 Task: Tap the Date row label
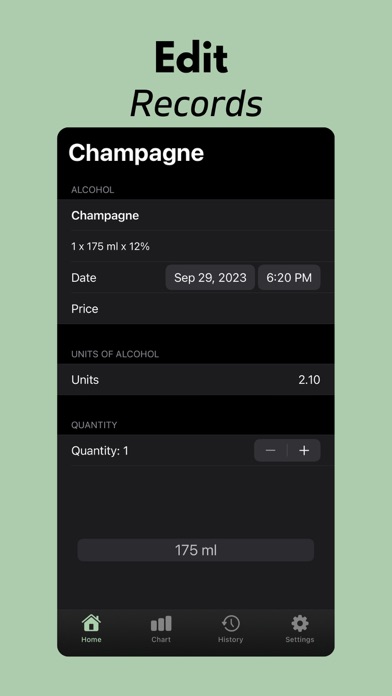click(x=83, y=278)
